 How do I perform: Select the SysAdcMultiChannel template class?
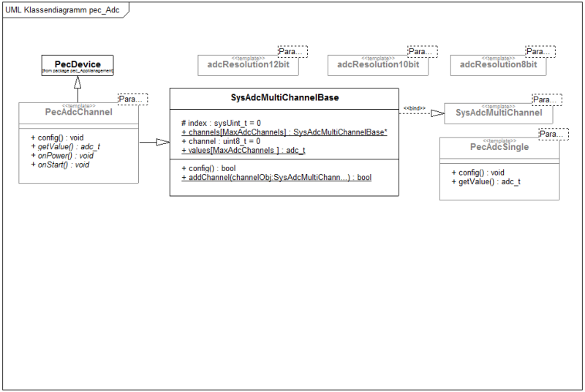[499, 113]
